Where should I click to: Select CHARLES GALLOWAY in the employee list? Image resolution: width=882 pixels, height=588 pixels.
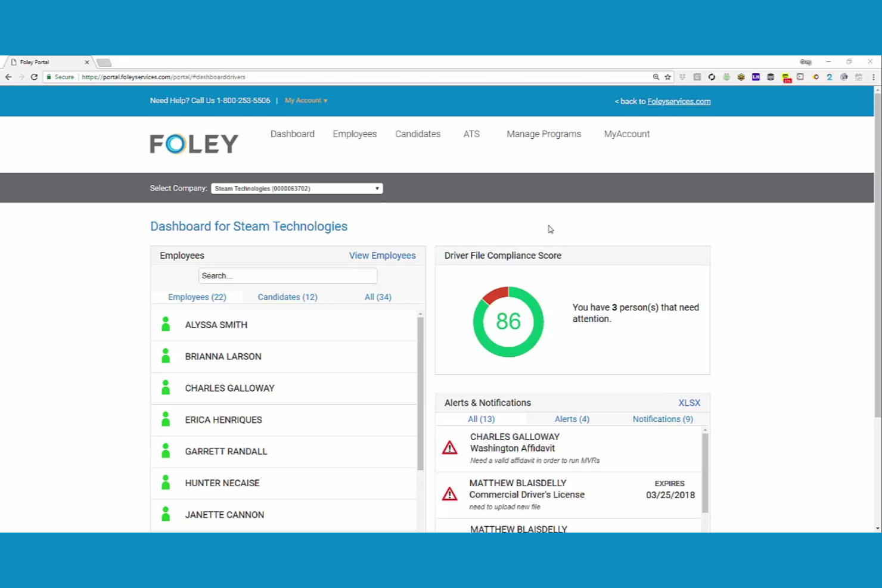coord(284,388)
